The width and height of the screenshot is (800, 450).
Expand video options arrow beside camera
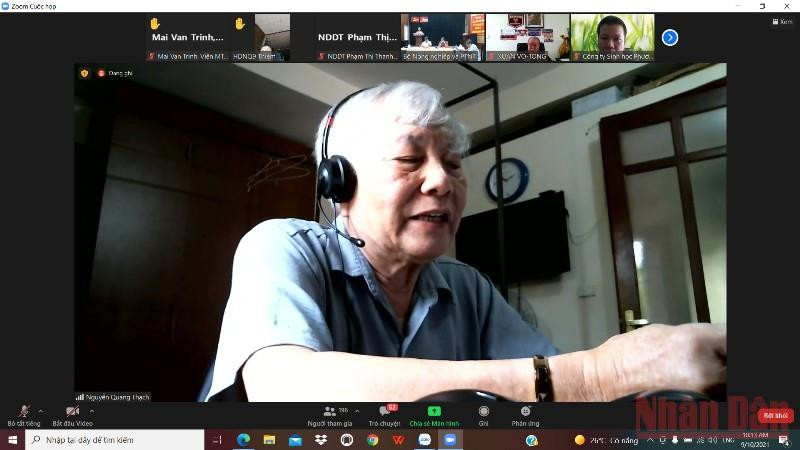tap(92, 411)
